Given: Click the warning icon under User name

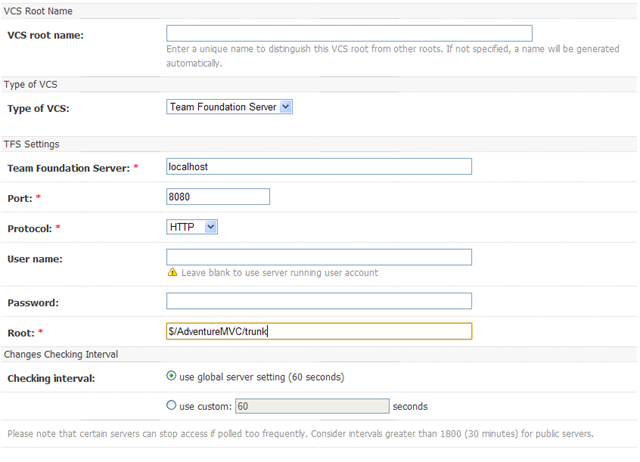Looking at the screenshot, I should click(x=172, y=272).
